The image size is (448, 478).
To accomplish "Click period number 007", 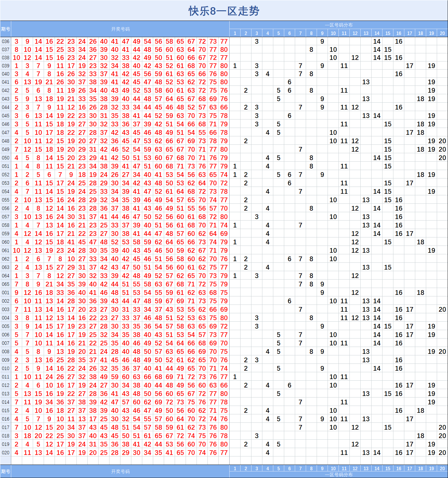I will [6, 343].
